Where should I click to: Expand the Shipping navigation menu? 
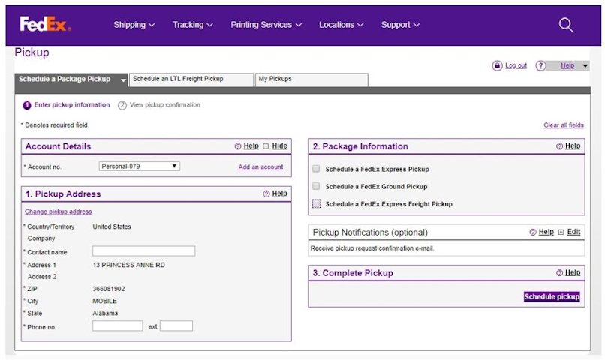pyautogui.click(x=134, y=25)
